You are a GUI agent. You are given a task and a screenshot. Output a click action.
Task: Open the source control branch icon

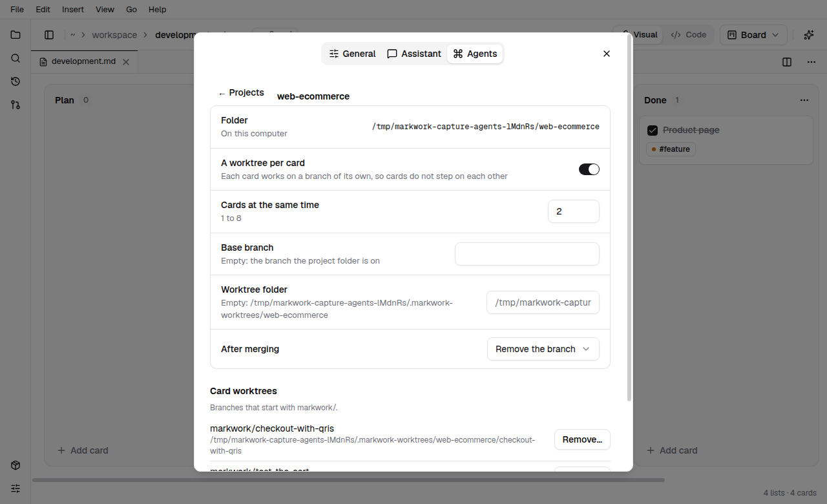coord(16,105)
